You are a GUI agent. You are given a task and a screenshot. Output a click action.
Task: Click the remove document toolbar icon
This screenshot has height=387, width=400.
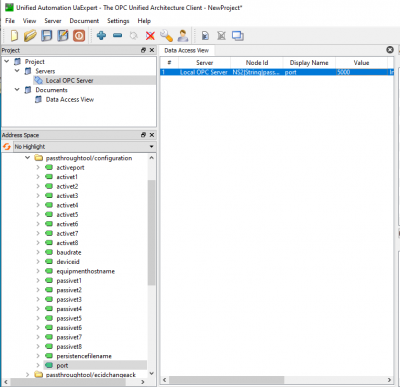click(221, 35)
